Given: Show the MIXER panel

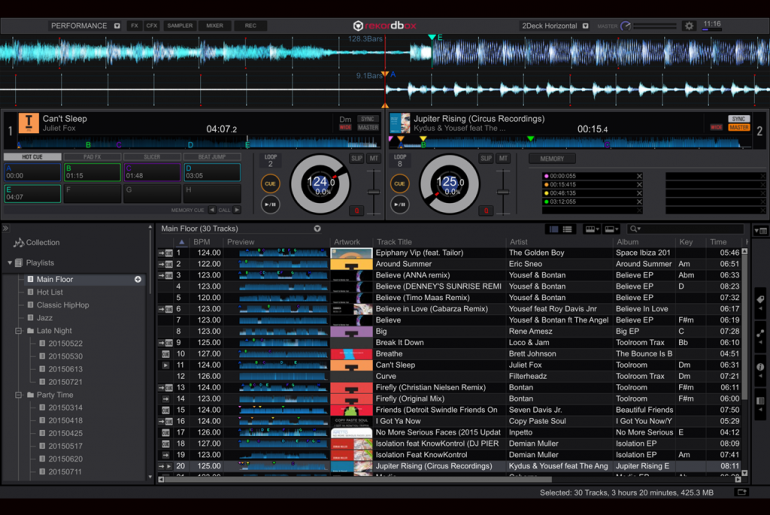Looking at the screenshot, I should 215,26.
